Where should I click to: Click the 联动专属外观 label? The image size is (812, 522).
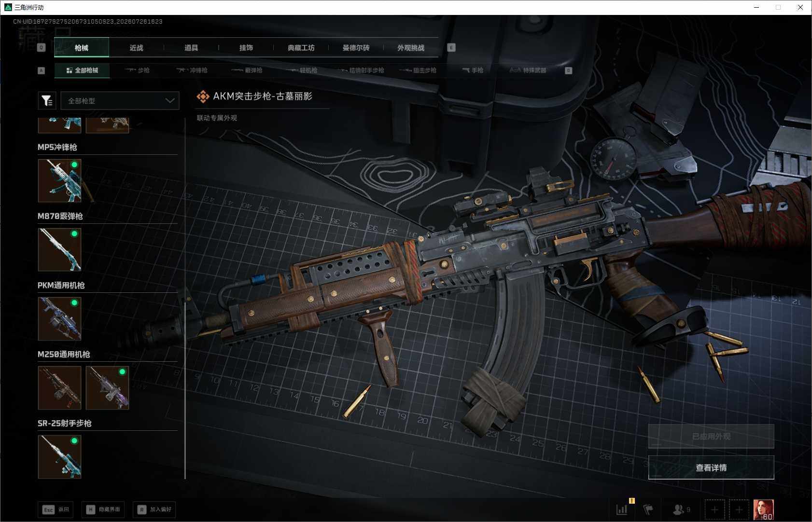tap(217, 118)
